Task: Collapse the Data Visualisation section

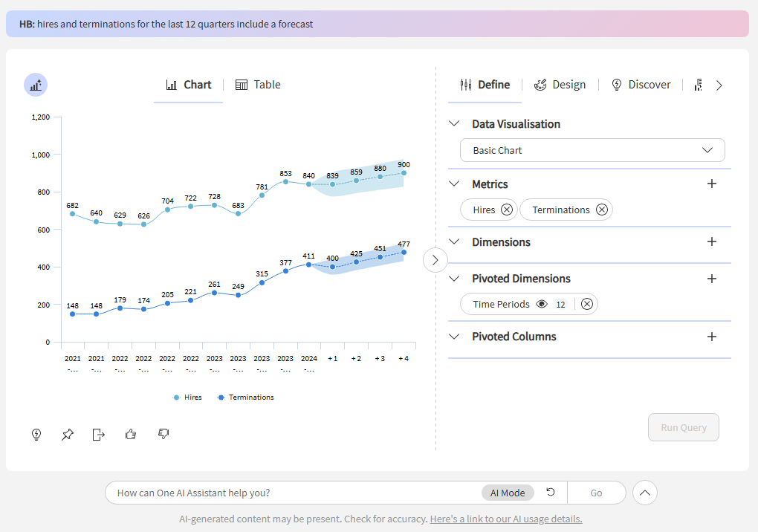Action: tap(455, 124)
